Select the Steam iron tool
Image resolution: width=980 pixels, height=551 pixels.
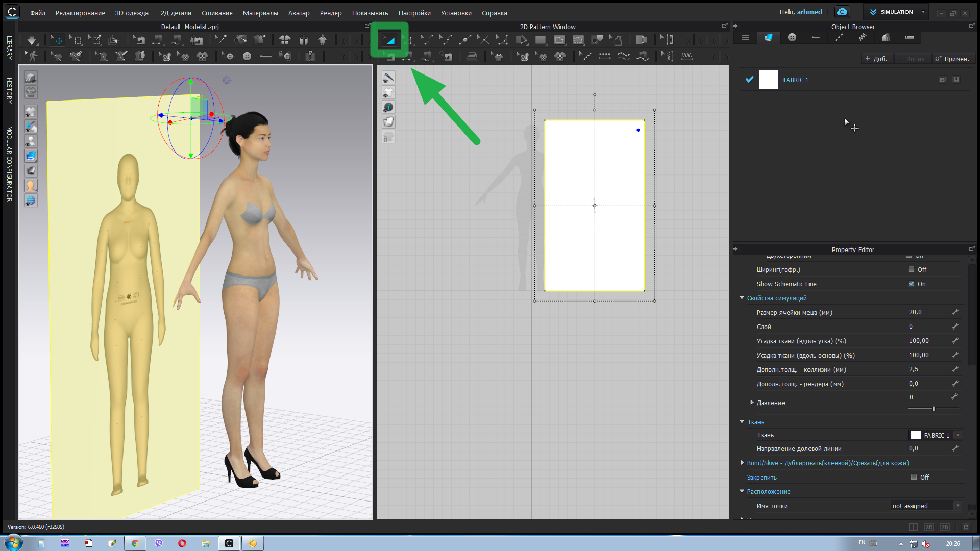click(472, 56)
